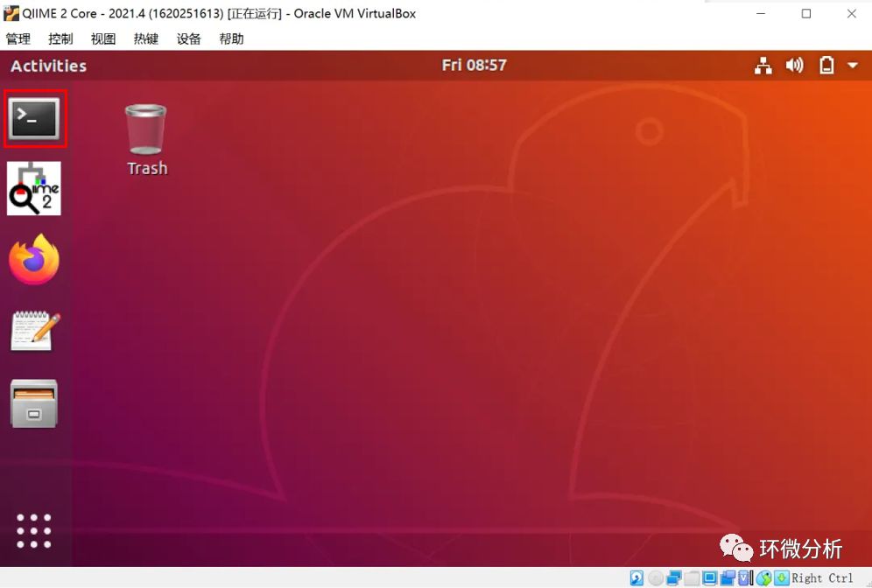Image resolution: width=872 pixels, height=588 pixels.
Task: Minimize the VirtualBox window
Action: coord(761,13)
